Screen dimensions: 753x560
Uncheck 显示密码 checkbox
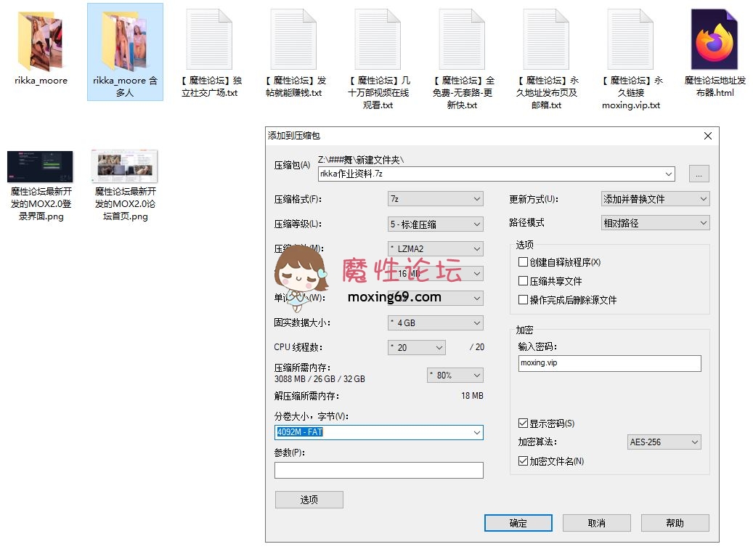[523, 423]
